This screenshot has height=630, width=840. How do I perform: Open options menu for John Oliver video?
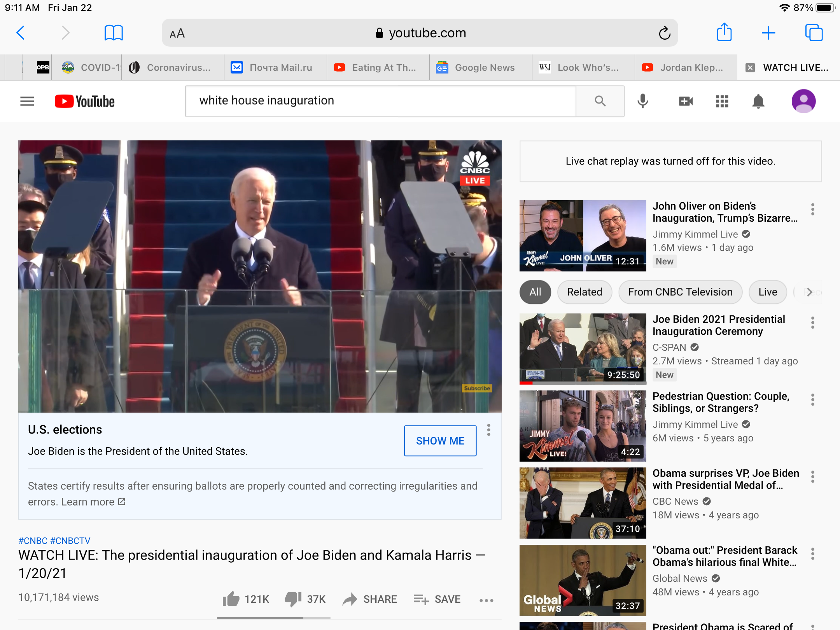(x=813, y=209)
